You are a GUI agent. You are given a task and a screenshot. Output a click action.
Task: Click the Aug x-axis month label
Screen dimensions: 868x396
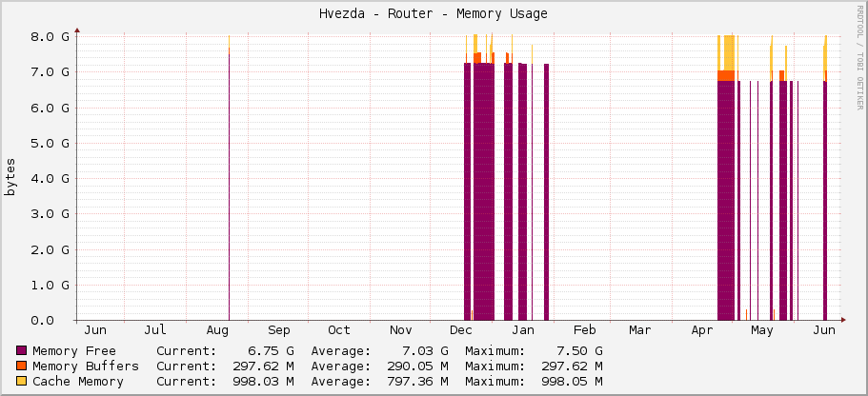point(217,330)
